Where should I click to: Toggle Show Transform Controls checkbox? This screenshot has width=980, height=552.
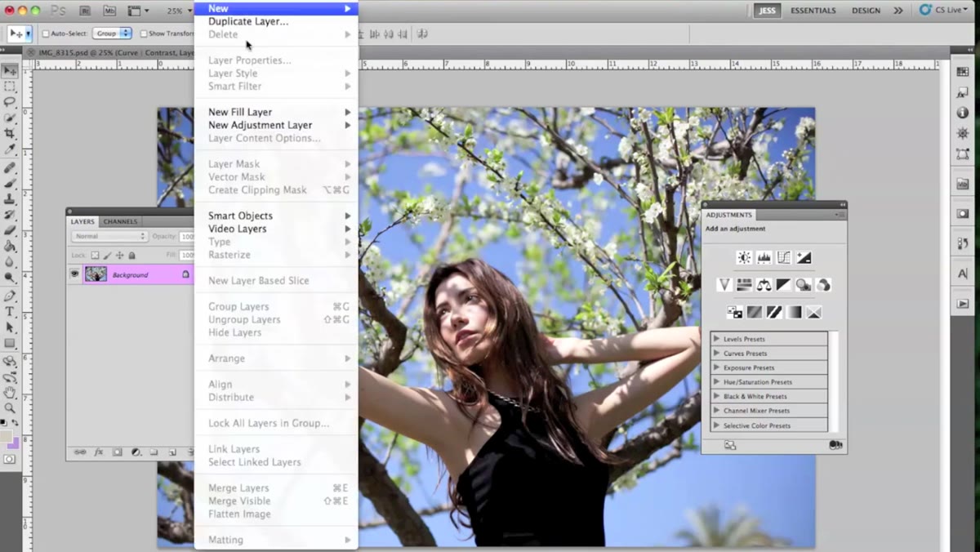click(x=143, y=33)
